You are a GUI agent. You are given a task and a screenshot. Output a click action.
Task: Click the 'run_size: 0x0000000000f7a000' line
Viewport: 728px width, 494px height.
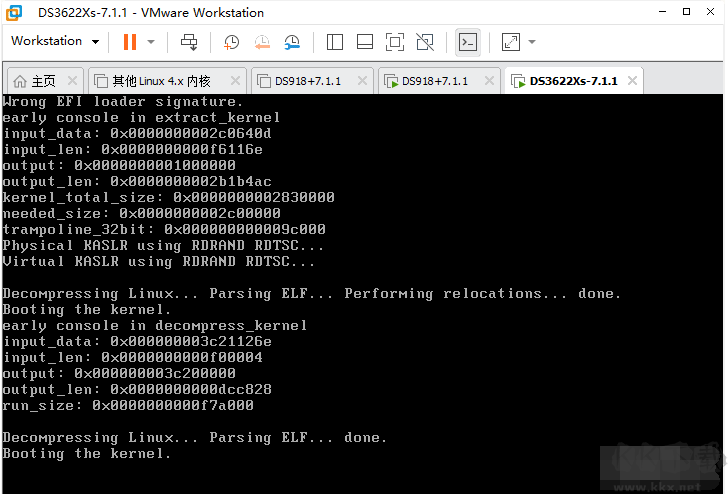click(x=128, y=406)
